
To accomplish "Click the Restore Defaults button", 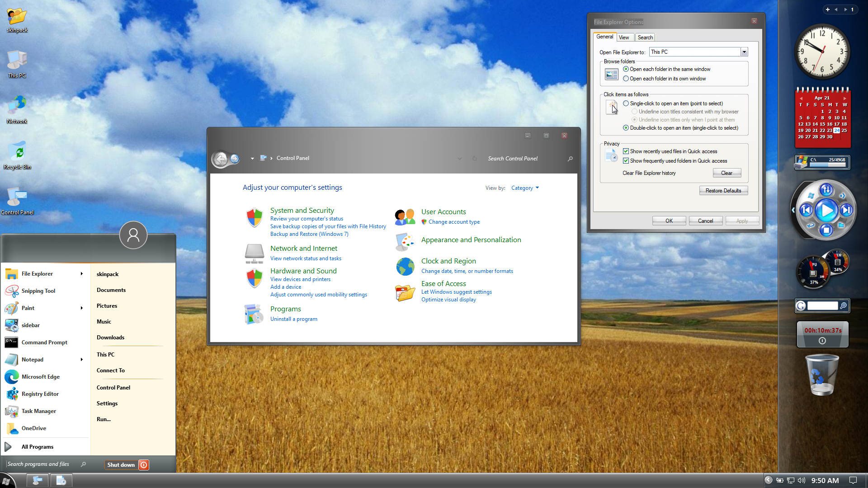I will pos(723,191).
